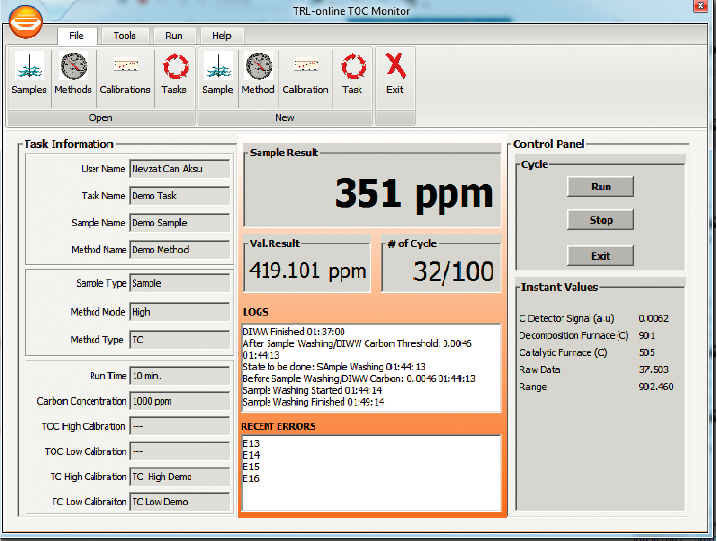Open the Tools ribbon tab

coord(125,36)
